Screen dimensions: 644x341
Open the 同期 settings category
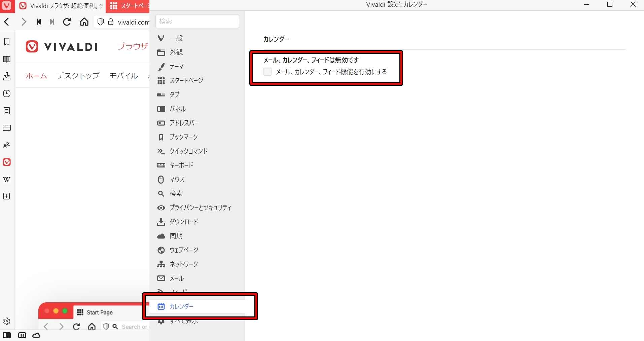(197, 236)
